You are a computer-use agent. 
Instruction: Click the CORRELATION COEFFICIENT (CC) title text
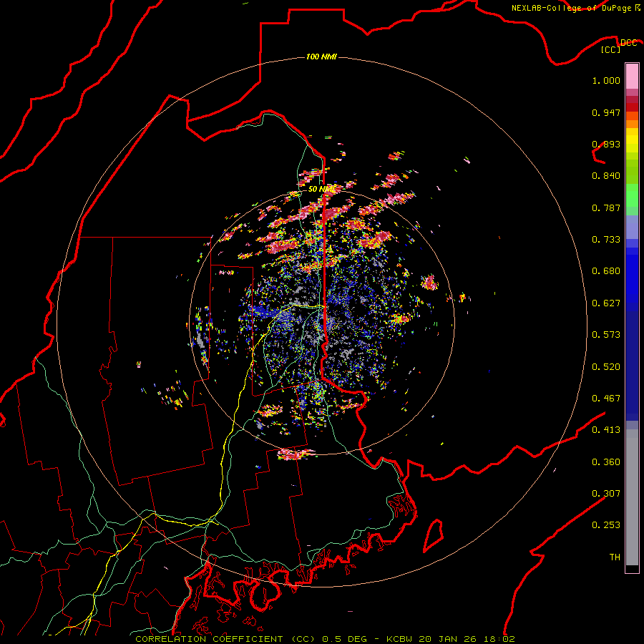(x=225, y=639)
